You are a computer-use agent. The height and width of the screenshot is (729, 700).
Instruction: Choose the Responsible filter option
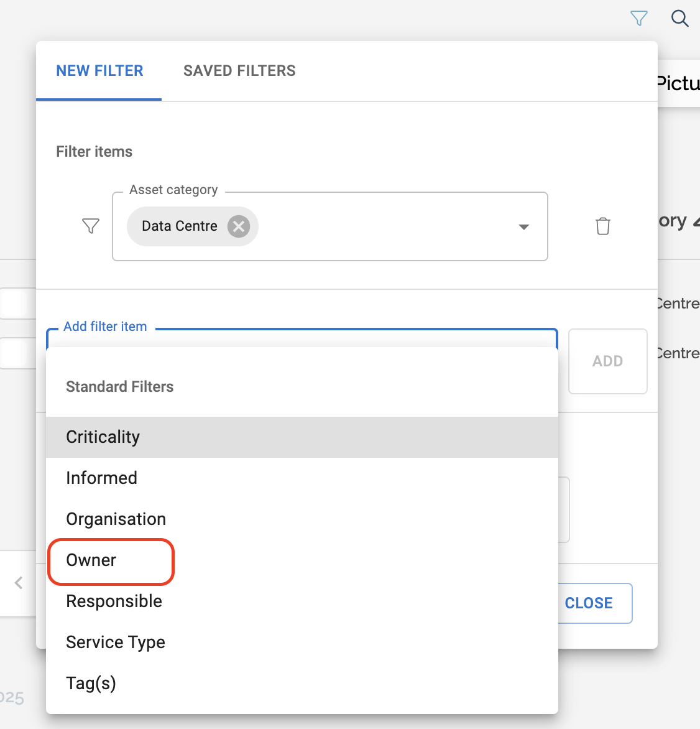click(x=114, y=601)
